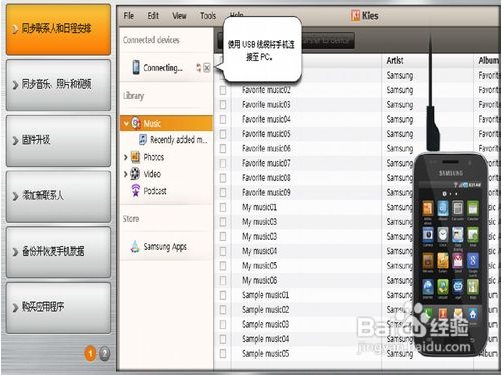Tick the checkbox for Favorite music07
Viewport: 504px width, 375px height.
point(223,163)
